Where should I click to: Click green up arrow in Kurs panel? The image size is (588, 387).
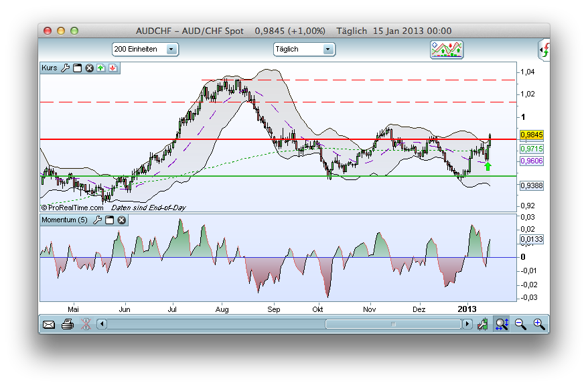pyautogui.click(x=101, y=68)
